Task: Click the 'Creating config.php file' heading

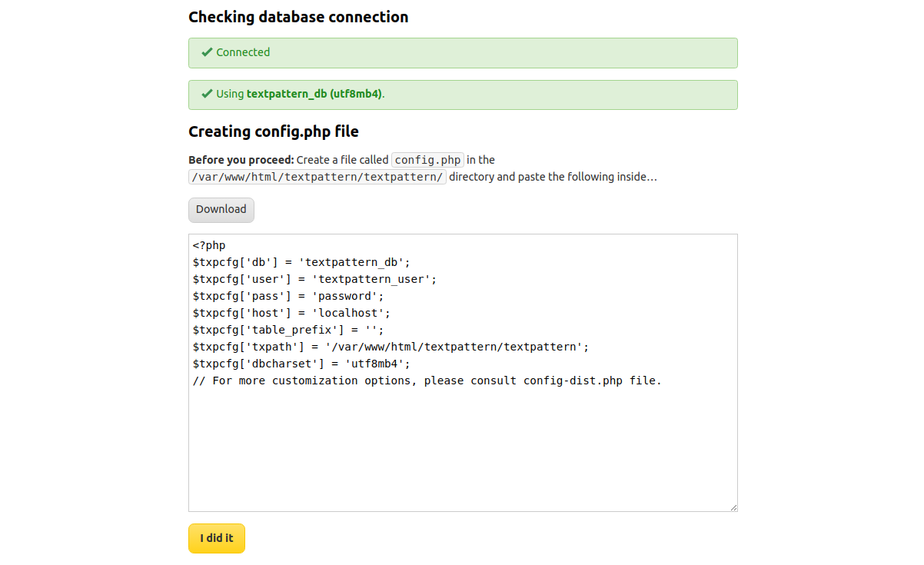Action: (273, 131)
